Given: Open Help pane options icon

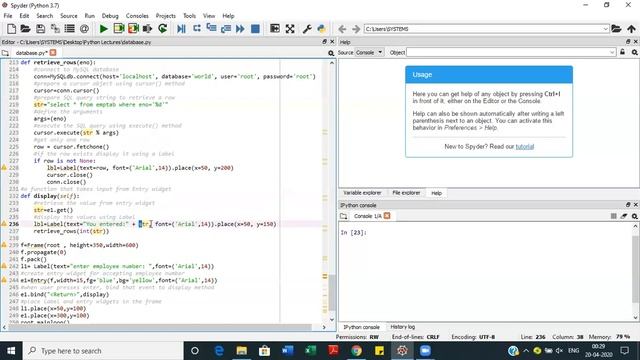Looking at the screenshot, I should click(x=635, y=52).
